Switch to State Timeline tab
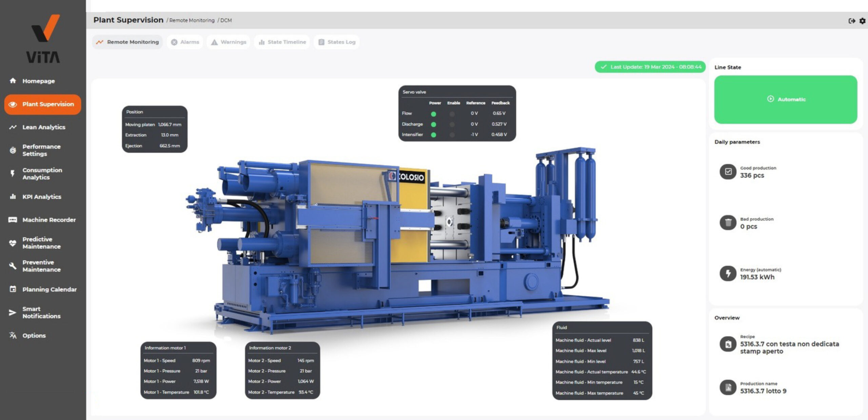868x420 pixels. point(282,42)
